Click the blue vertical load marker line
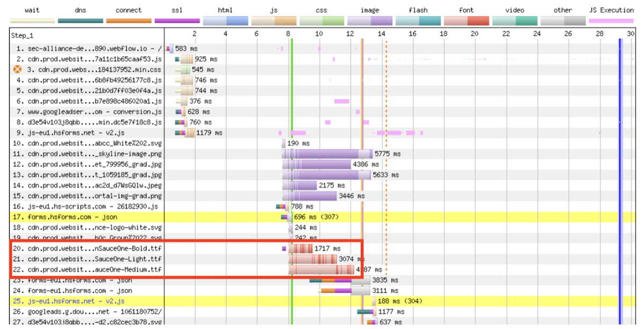 619,177
